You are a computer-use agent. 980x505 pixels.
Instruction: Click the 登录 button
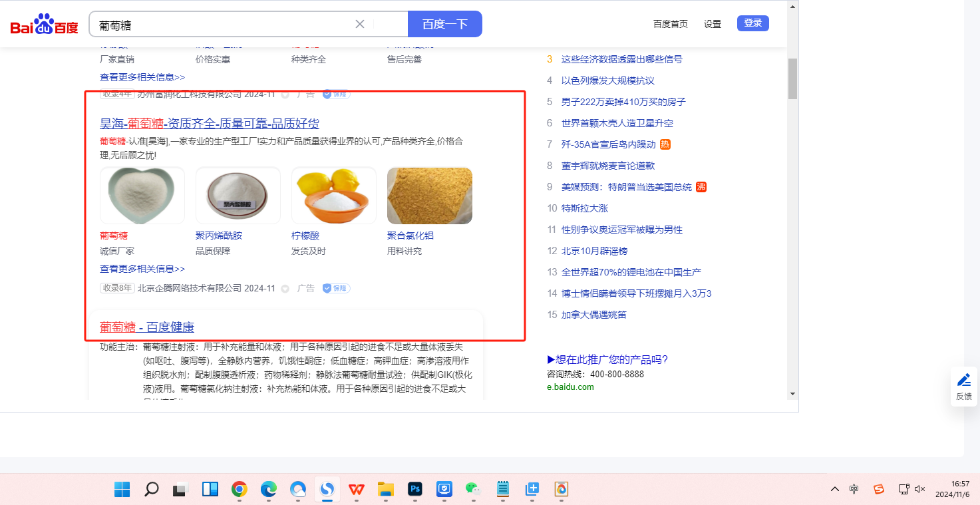click(x=753, y=23)
